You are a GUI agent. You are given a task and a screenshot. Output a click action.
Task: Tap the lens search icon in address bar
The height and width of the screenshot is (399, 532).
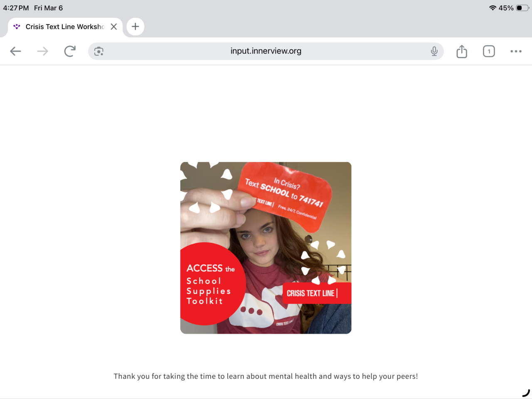point(99,51)
